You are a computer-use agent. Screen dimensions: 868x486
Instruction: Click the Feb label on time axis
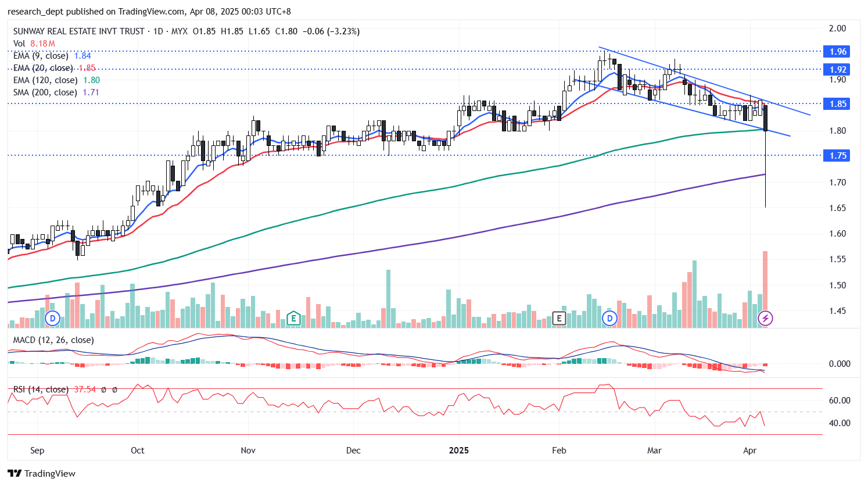pyautogui.click(x=559, y=451)
